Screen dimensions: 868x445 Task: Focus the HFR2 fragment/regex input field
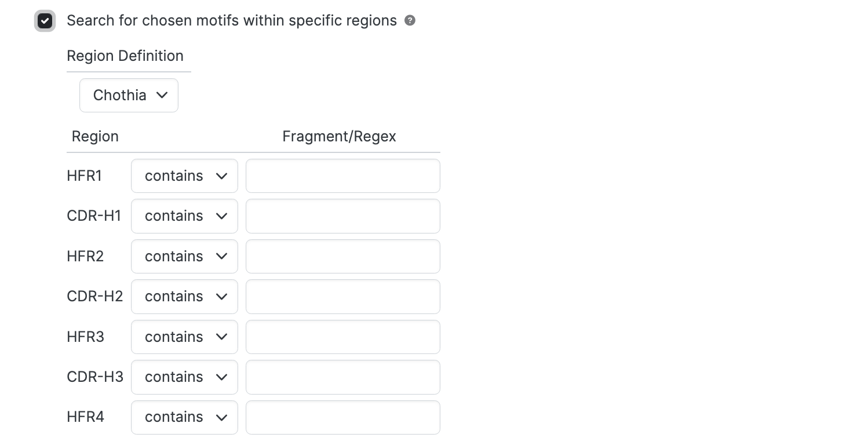click(343, 256)
